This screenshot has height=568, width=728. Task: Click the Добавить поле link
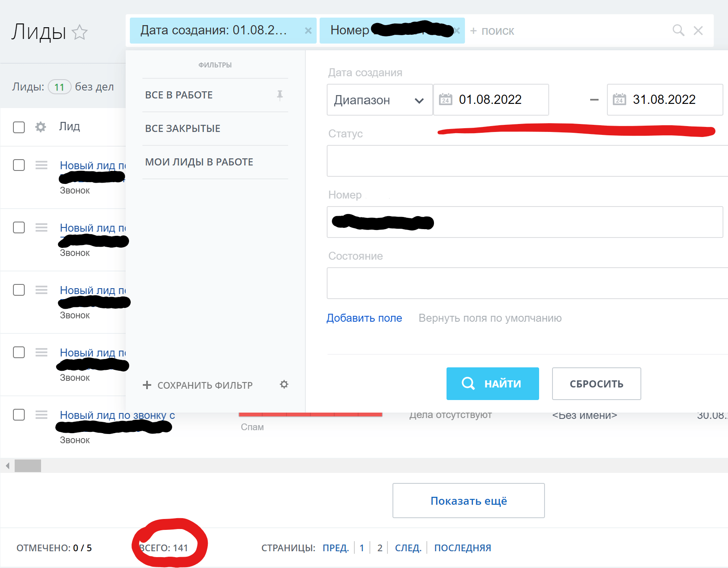coord(364,318)
